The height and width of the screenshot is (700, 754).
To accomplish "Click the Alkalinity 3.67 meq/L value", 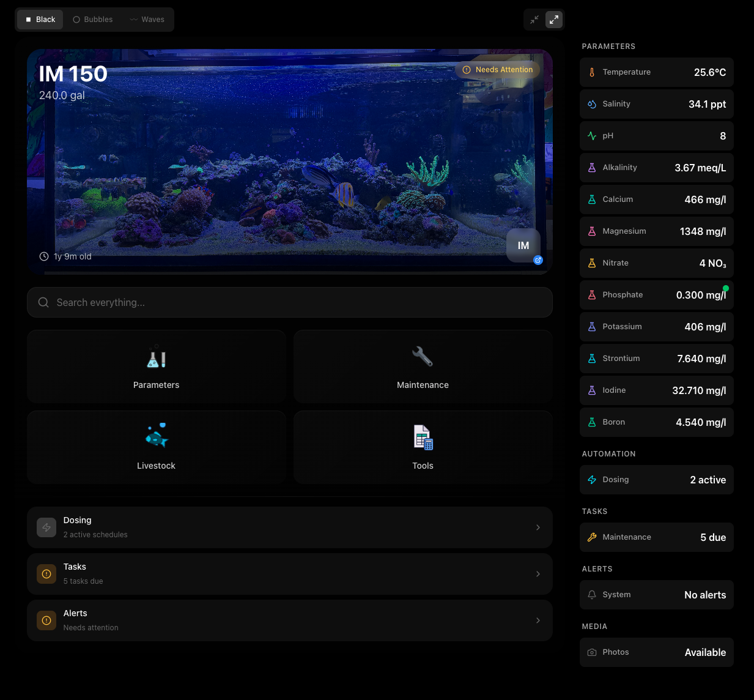I will (700, 168).
